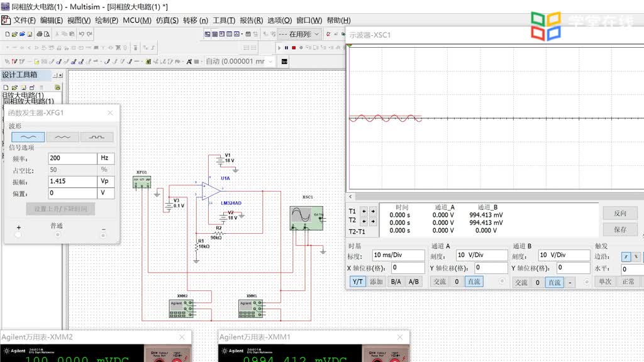Click the Redo arrow icon
This screenshot has height=362, width=644.
point(89,34)
